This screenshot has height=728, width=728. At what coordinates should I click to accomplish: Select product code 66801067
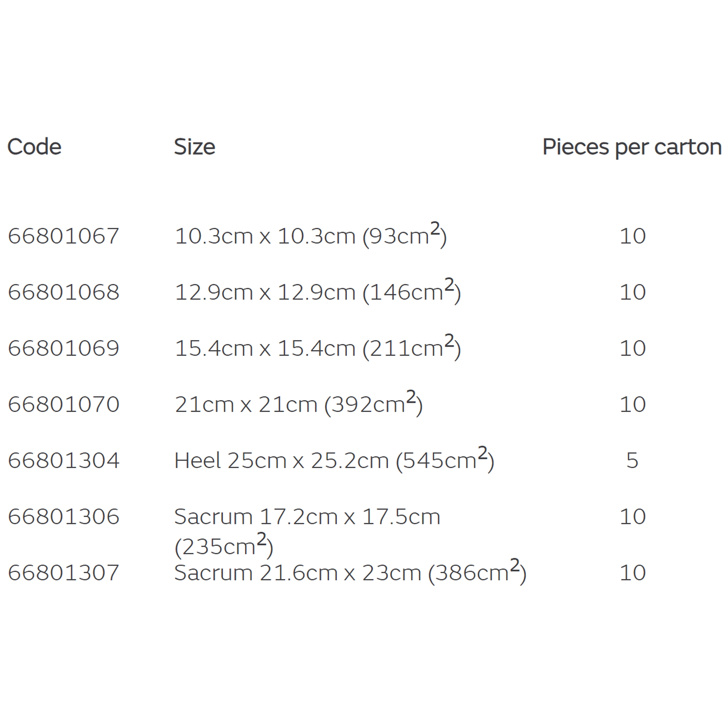(63, 236)
